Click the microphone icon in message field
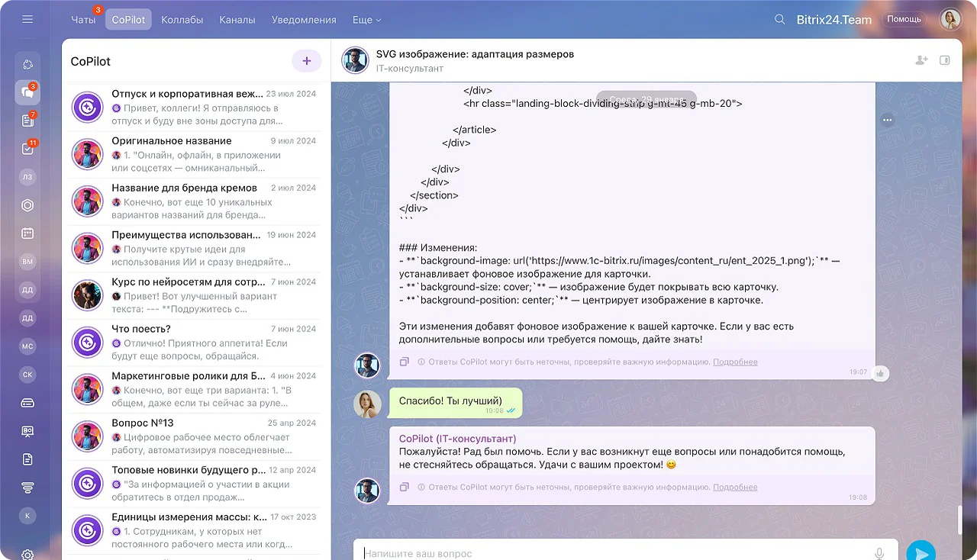The height and width of the screenshot is (560, 977). (x=879, y=553)
